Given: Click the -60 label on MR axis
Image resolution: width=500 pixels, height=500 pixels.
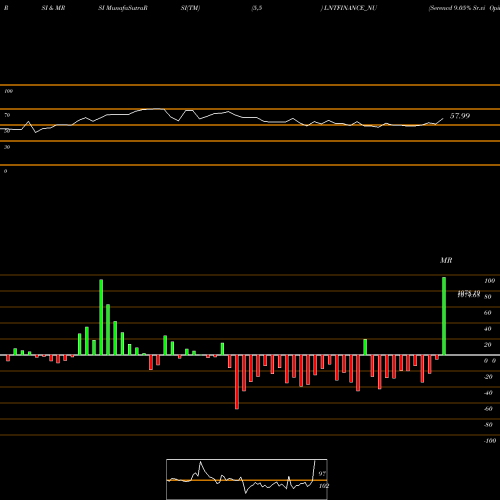Looking at the screenshot, I should tap(488, 409).
